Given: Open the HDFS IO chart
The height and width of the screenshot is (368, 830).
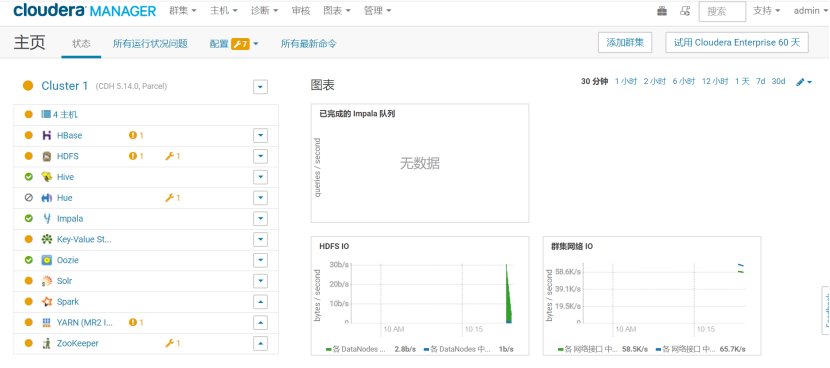Looking at the screenshot, I should coord(420,296).
